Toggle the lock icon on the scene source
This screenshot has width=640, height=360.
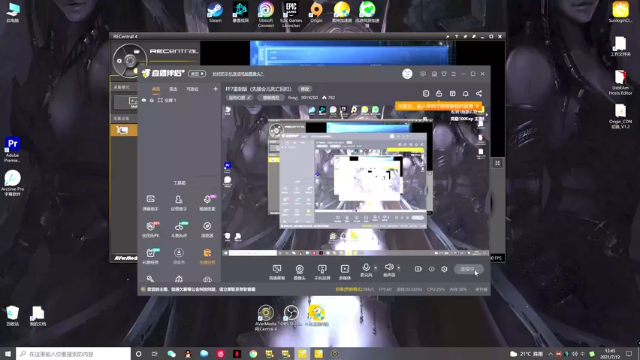152,100
